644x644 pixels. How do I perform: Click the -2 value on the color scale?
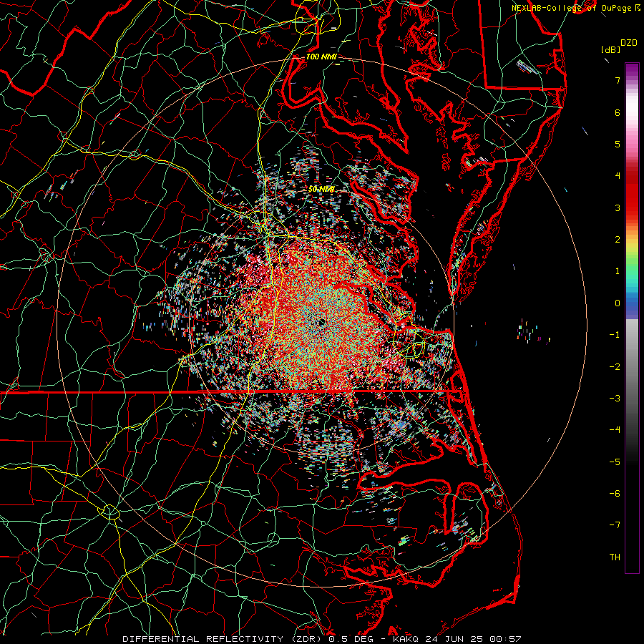click(615, 366)
